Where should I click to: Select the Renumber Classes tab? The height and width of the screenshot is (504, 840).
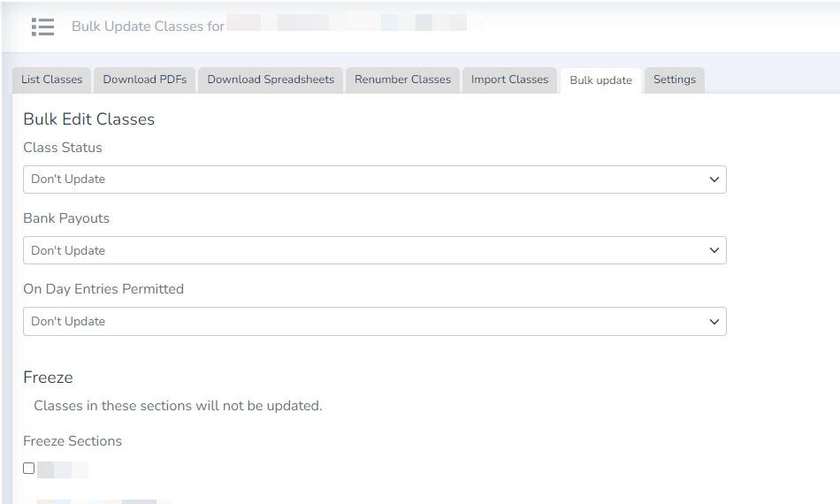click(x=402, y=80)
